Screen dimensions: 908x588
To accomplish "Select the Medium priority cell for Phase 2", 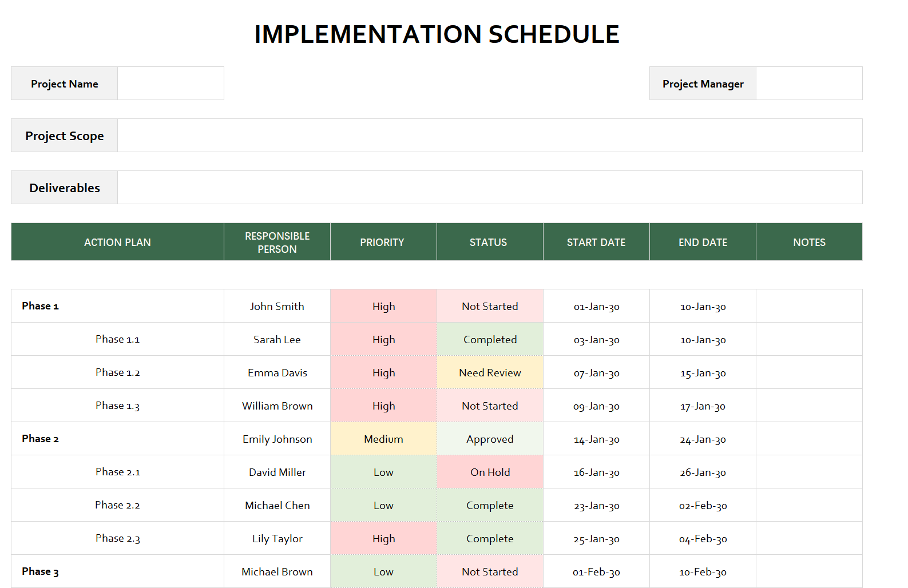I will point(383,439).
